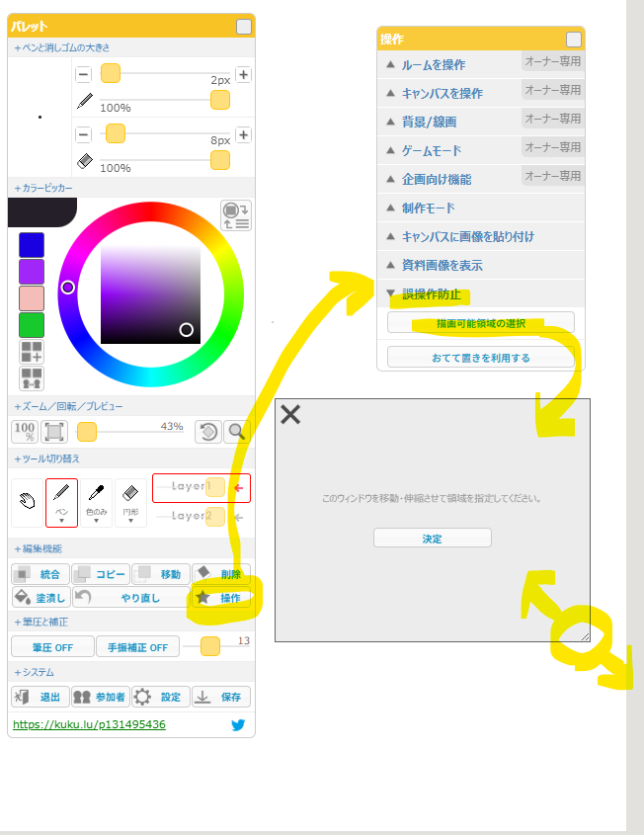This screenshot has height=835, width=644.
Task: Open settings with gear button (設定)
Action: 161,697
